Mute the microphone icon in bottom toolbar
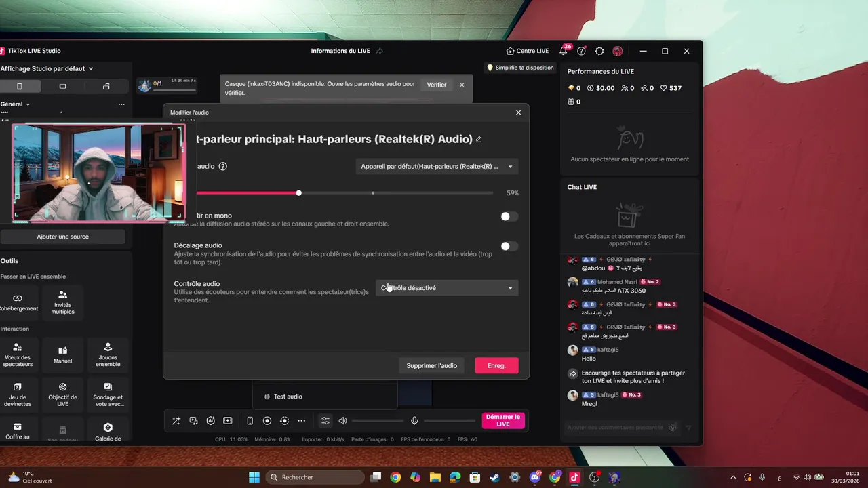The image size is (868, 488). click(x=414, y=421)
